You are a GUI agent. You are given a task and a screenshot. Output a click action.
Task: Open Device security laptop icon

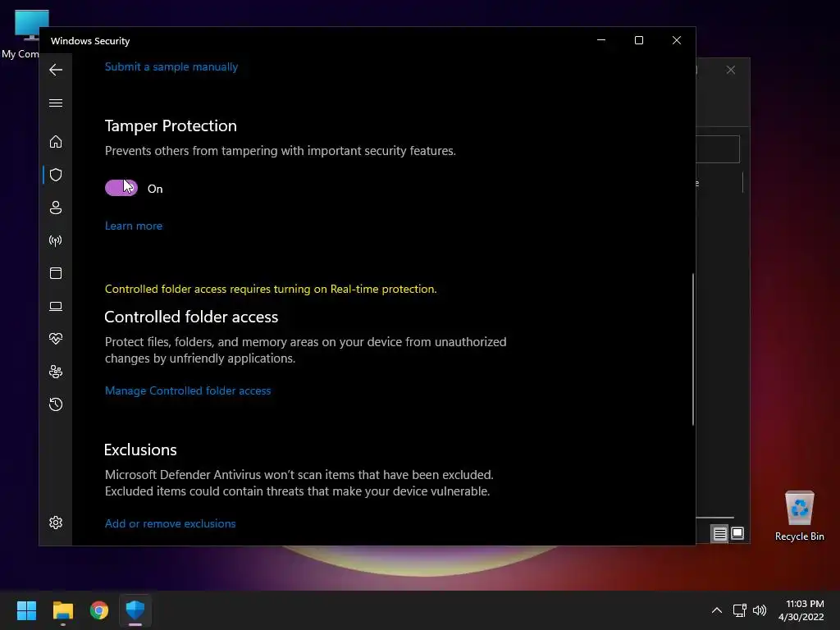click(56, 306)
